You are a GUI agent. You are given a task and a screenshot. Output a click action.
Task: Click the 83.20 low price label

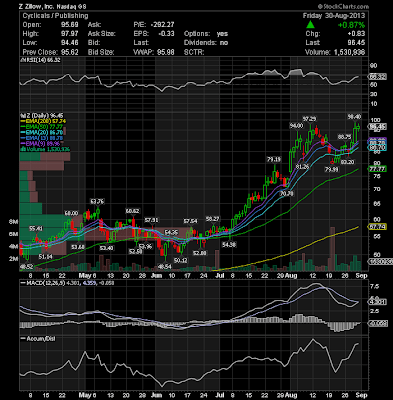348,162
